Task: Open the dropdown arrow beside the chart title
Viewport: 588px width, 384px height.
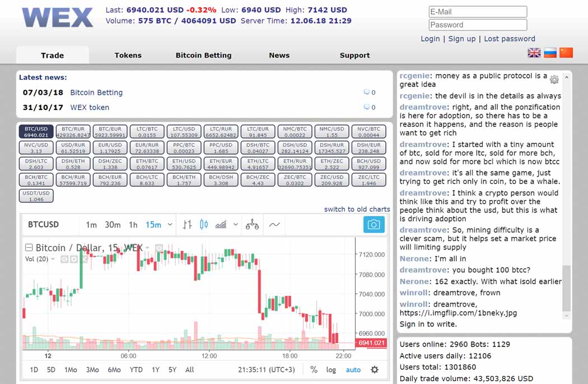Action: [x=147, y=248]
